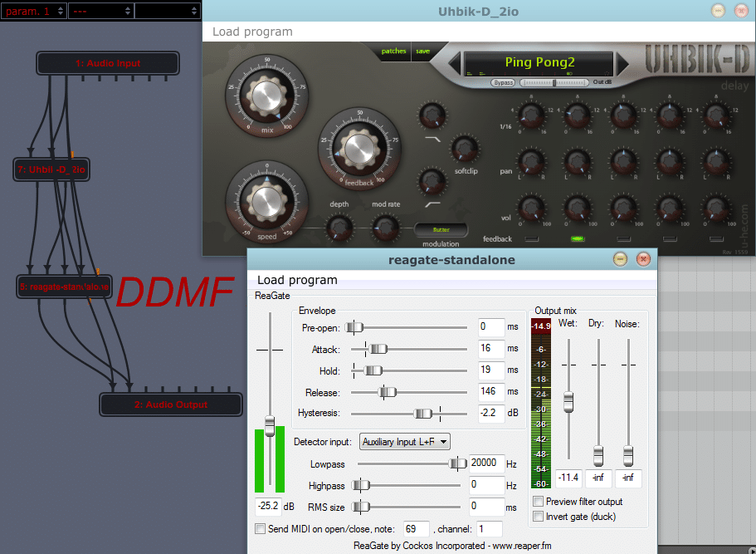Open the Detector input dropdown
This screenshot has width=756, height=554.
click(x=404, y=442)
